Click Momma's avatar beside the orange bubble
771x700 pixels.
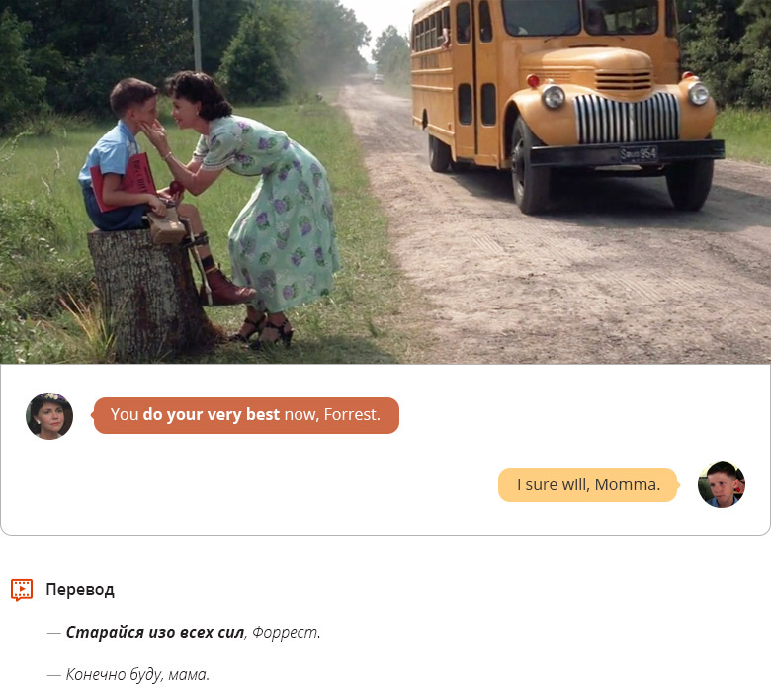click(49, 415)
